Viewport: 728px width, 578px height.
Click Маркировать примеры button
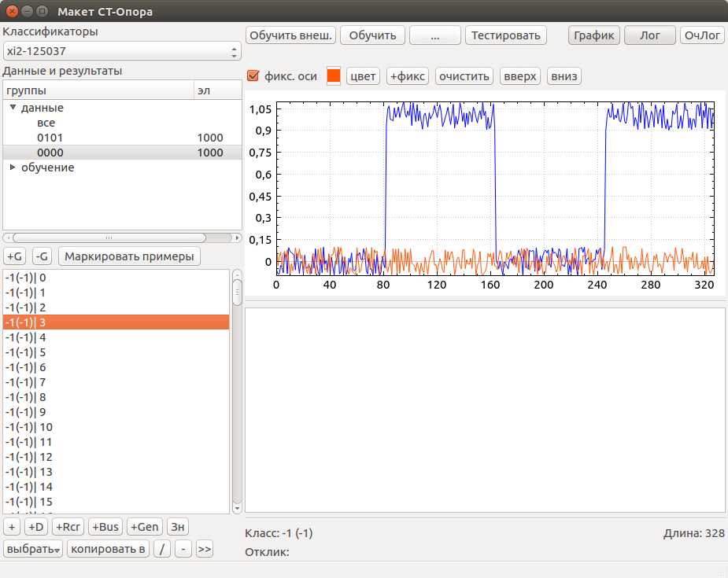click(129, 256)
